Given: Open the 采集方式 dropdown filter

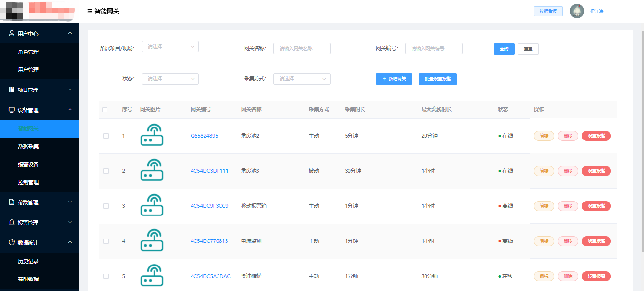Looking at the screenshot, I should [x=302, y=78].
